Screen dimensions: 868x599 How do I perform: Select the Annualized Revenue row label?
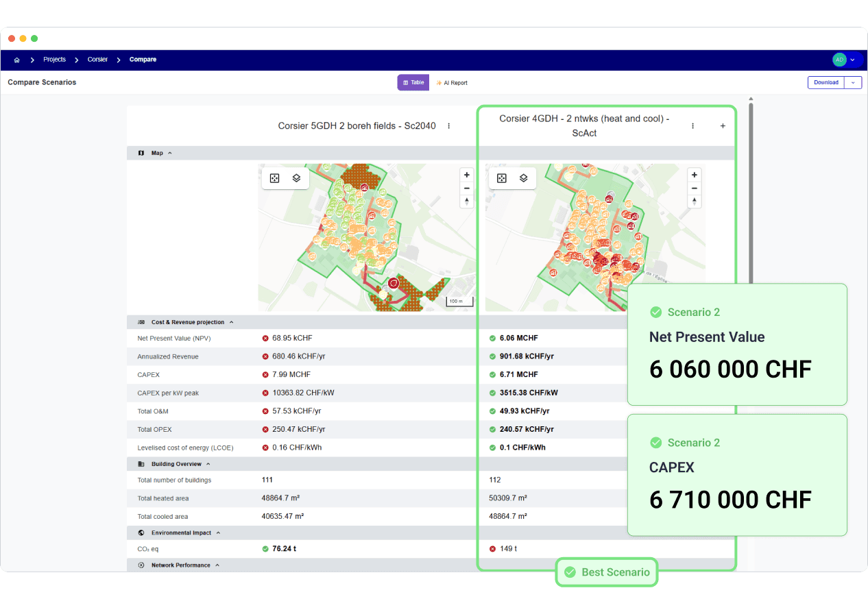coord(168,356)
